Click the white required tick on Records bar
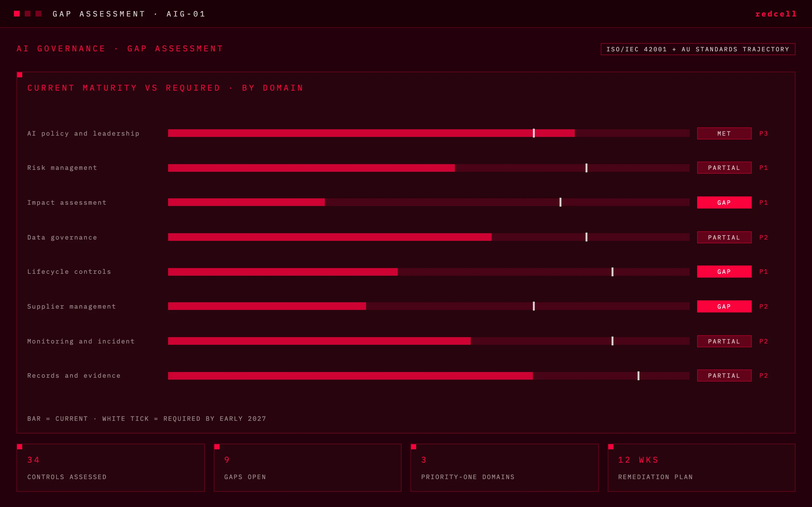This screenshot has width=812, height=507. tap(638, 375)
